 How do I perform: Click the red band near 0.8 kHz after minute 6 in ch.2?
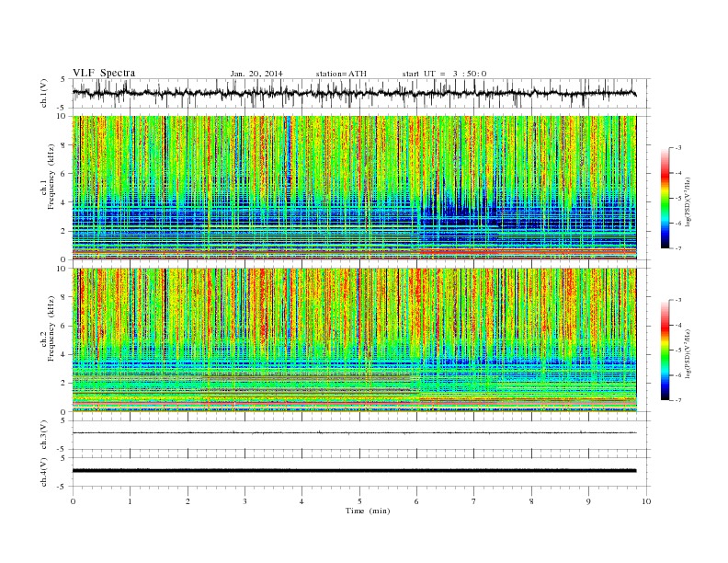coord(529,399)
